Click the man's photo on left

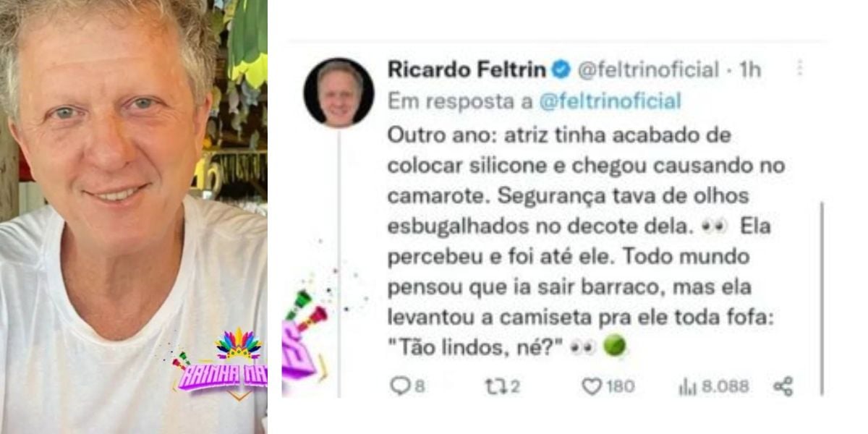pos(133,217)
